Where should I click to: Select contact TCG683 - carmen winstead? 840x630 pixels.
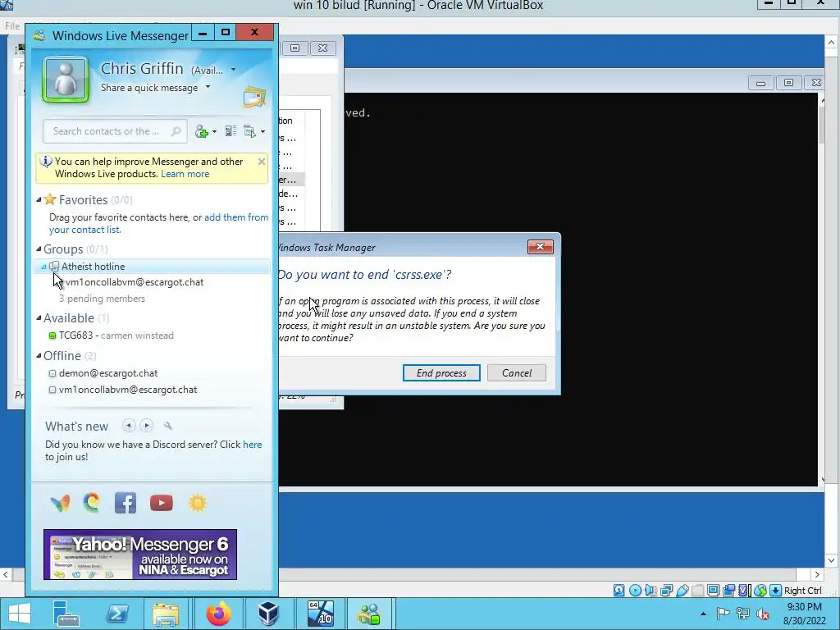tap(116, 336)
